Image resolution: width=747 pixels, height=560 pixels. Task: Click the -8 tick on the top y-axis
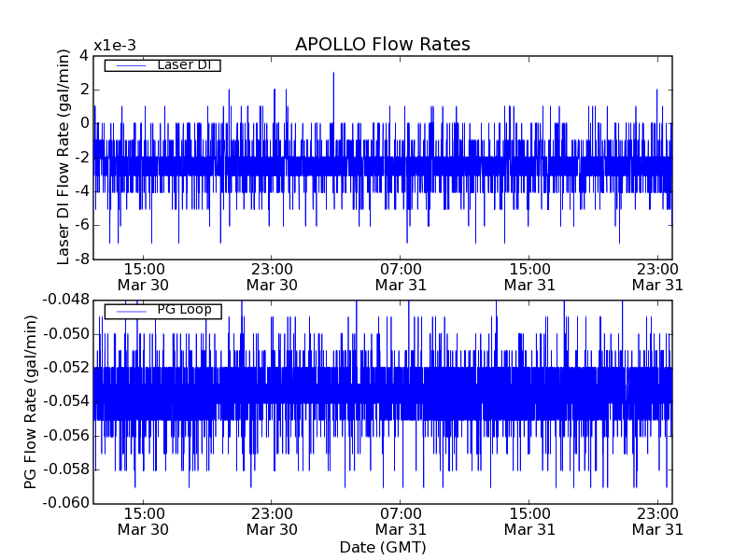79,259
